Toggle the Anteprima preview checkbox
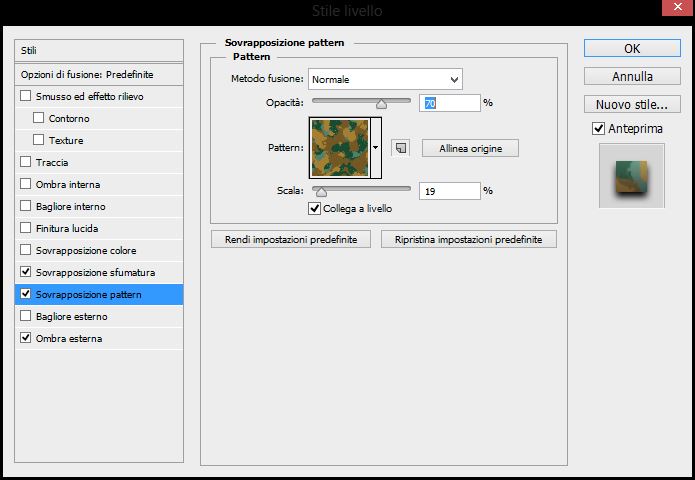This screenshot has width=695, height=480. point(598,129)
